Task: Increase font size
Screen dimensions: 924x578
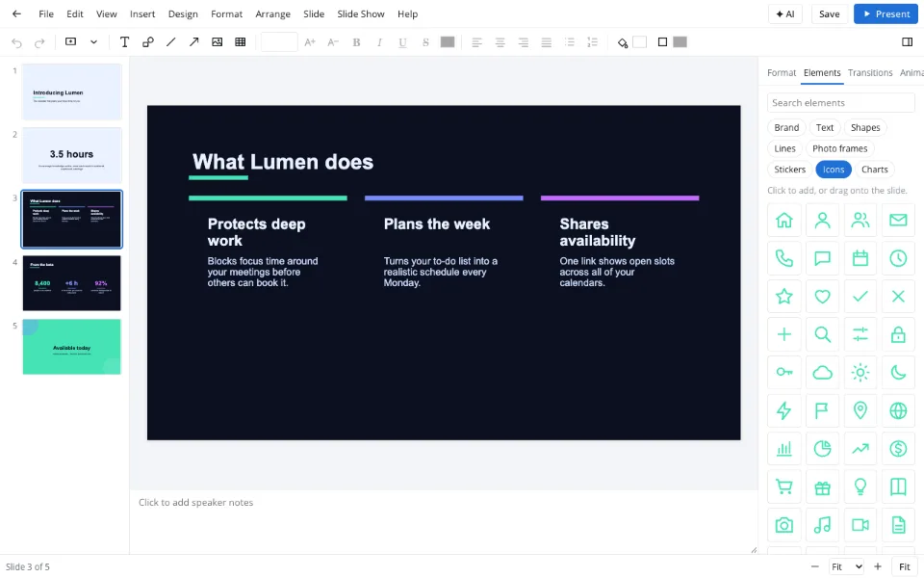Action: pyautogui.click(x=310, y=41)
